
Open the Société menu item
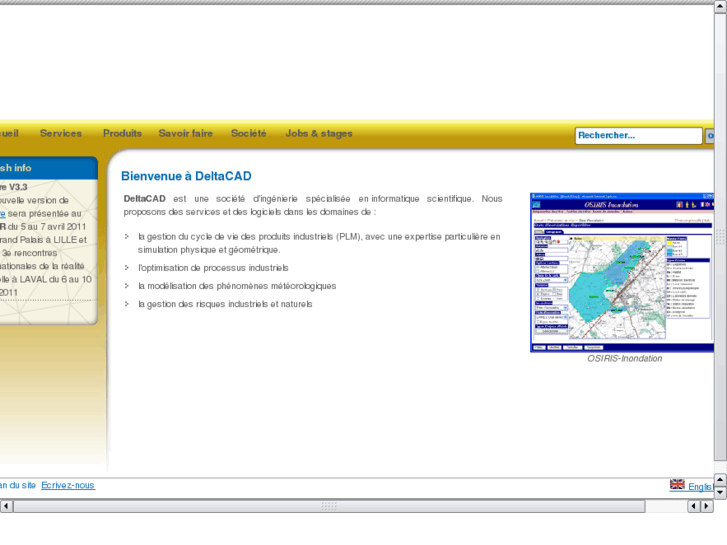(249, 134)
